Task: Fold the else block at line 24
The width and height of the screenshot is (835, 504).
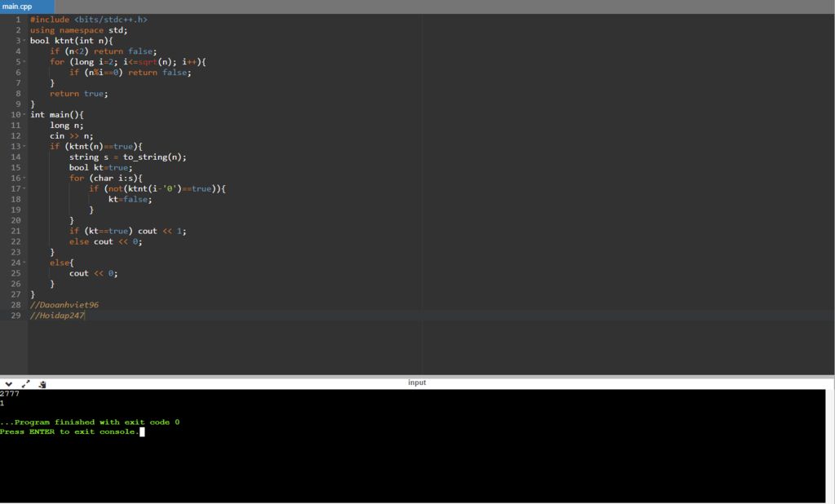Action: [x=24, y=263]
